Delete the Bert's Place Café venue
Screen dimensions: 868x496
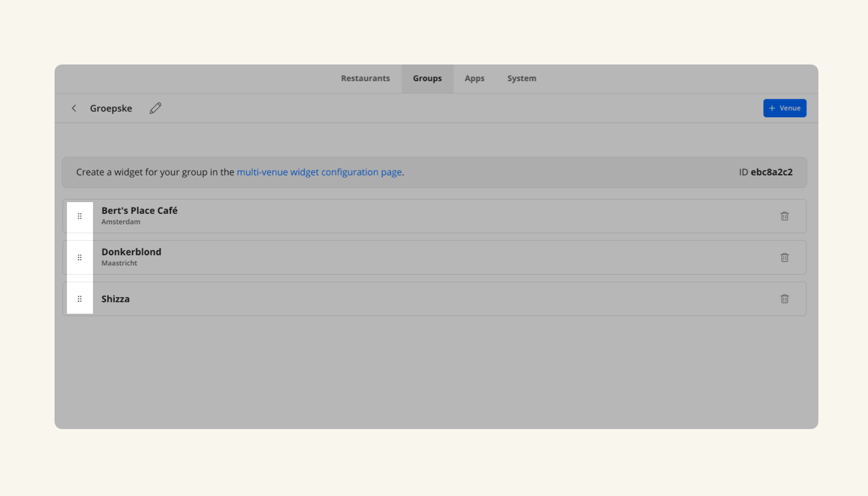click(x=784, y=216)
